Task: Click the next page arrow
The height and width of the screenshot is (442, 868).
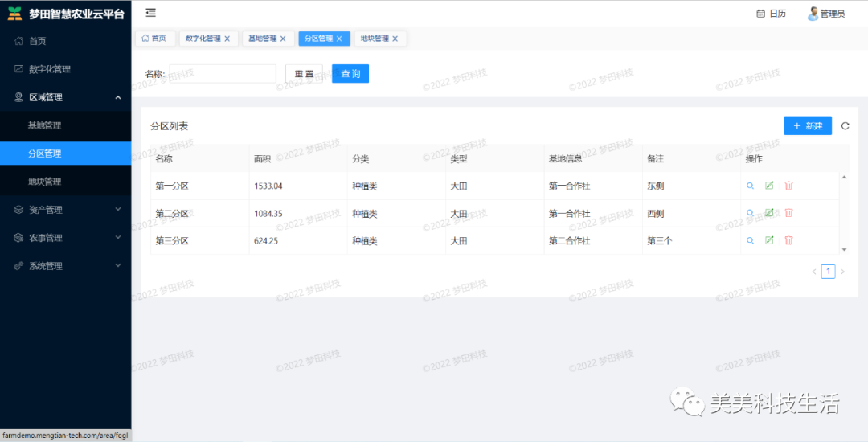Action: [x=842, y=272]
